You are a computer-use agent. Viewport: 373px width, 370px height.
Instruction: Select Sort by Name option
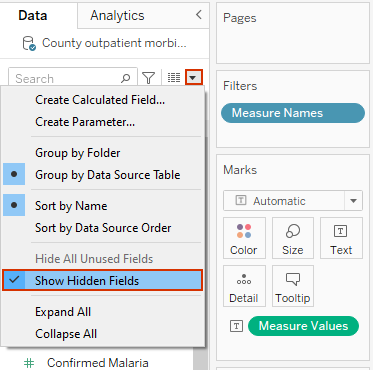click(x=71, y=206)
